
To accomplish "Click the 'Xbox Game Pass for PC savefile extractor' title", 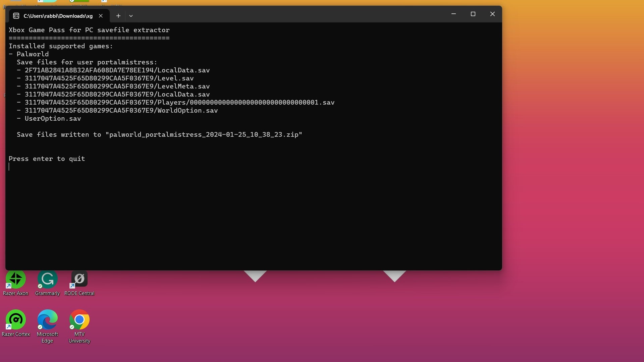I will click(x=89, y=30).
